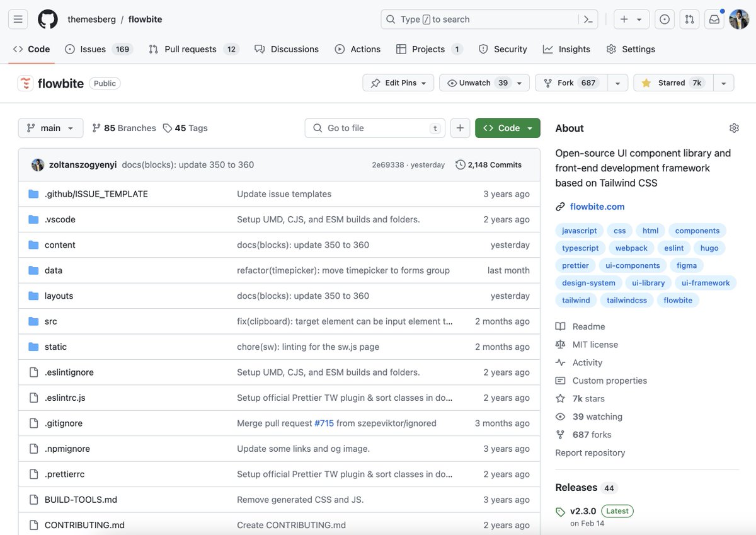Click the add file plus button
Screen dimensions: 756x535
click(460, 128)
